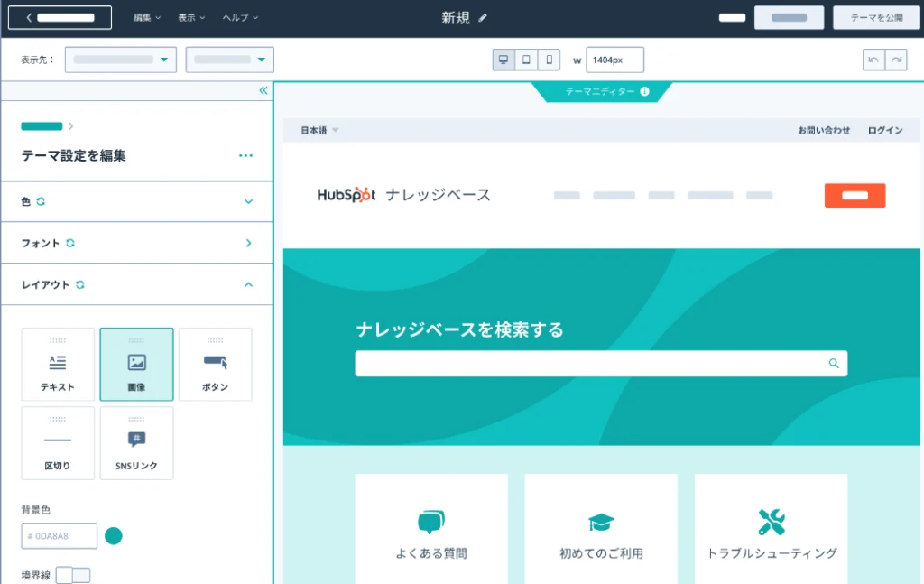
Task: Select the SNSリンク module tile
Action: point(137,443)
